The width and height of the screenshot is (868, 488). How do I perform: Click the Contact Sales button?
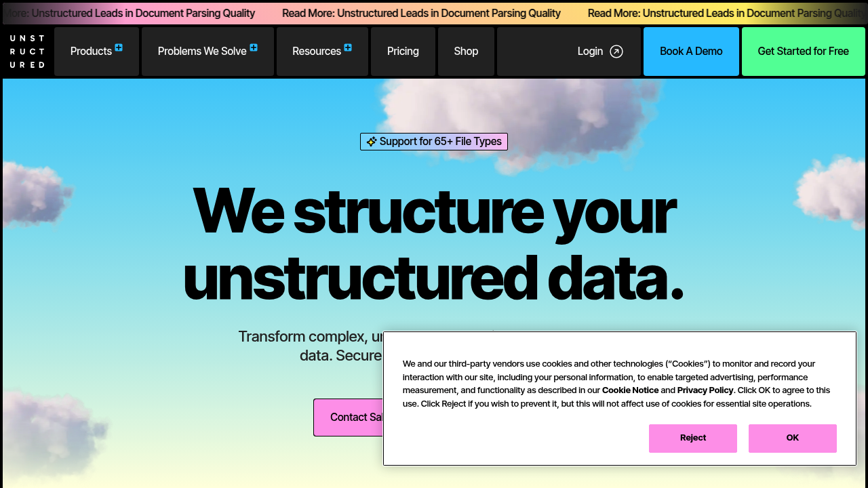coord(349,418)
